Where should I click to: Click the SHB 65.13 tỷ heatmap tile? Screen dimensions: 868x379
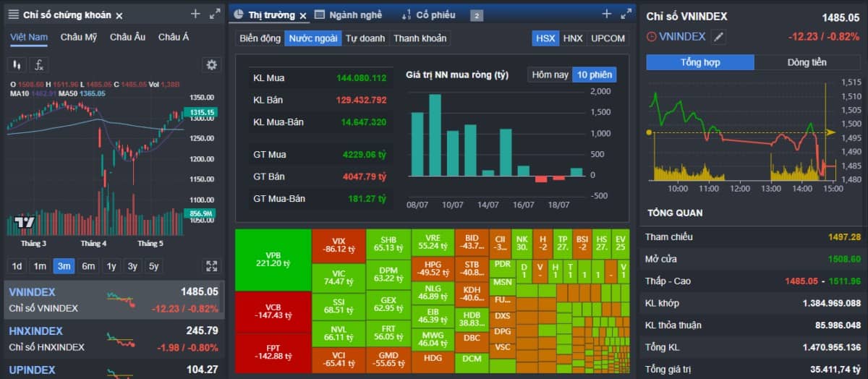[x=388, y=243]
